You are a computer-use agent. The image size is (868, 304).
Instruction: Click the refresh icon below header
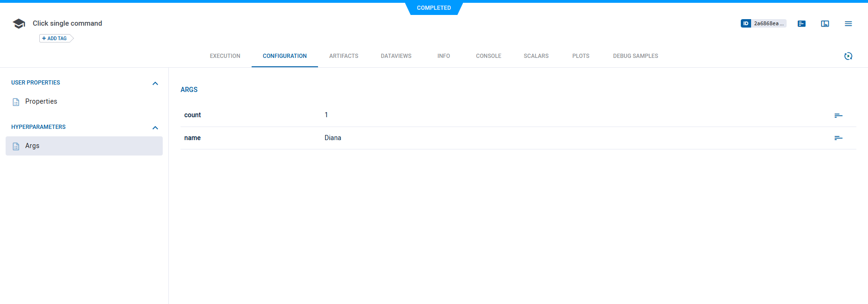pyautogui.click(x=848, y=56)
